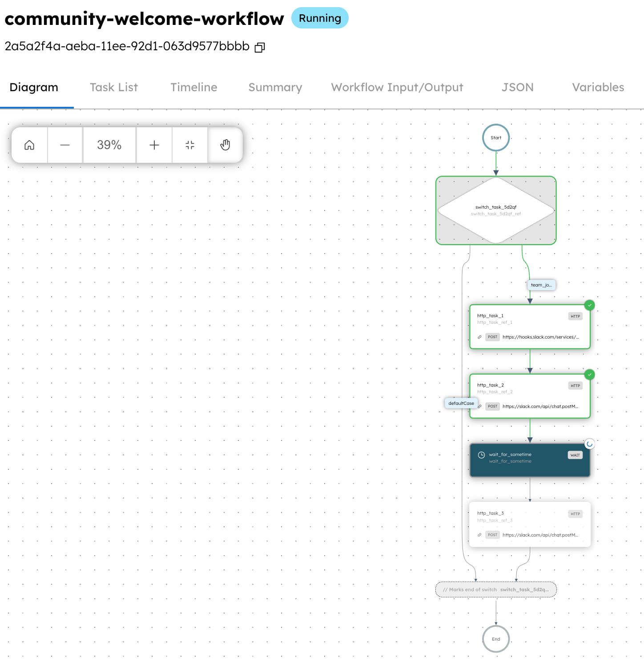Click the green checkmark on http_task_2
The height and width of the screenshot is (662, 644).
coord(590,375)
